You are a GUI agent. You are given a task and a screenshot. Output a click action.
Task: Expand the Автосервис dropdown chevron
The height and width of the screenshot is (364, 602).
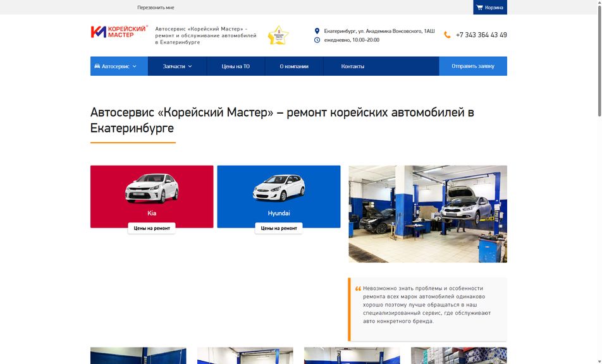click(x=134, y=66)
